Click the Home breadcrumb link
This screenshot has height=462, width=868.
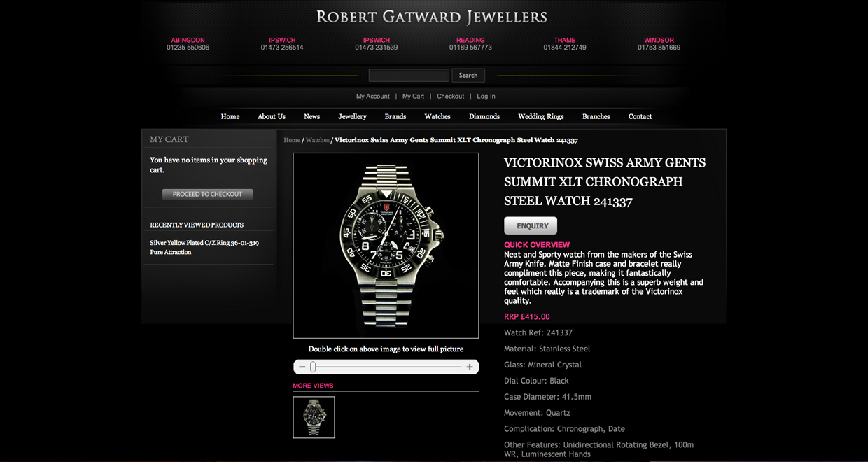pos(292,140)
